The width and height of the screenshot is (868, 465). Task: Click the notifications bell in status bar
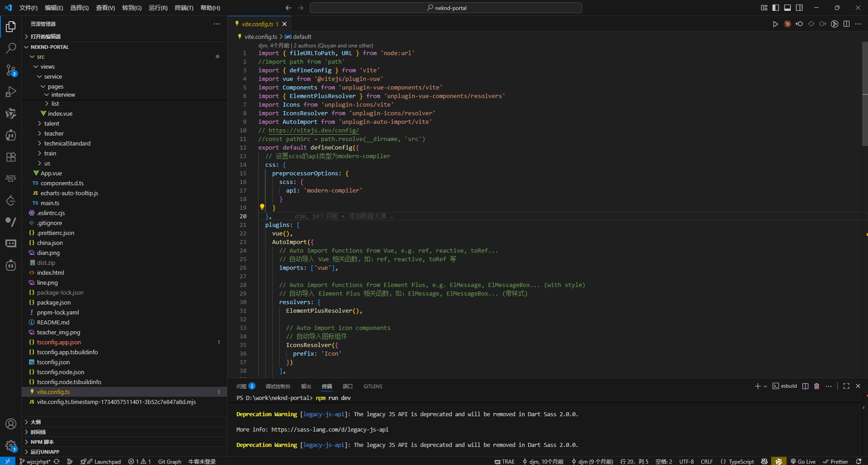pos(861,461)
